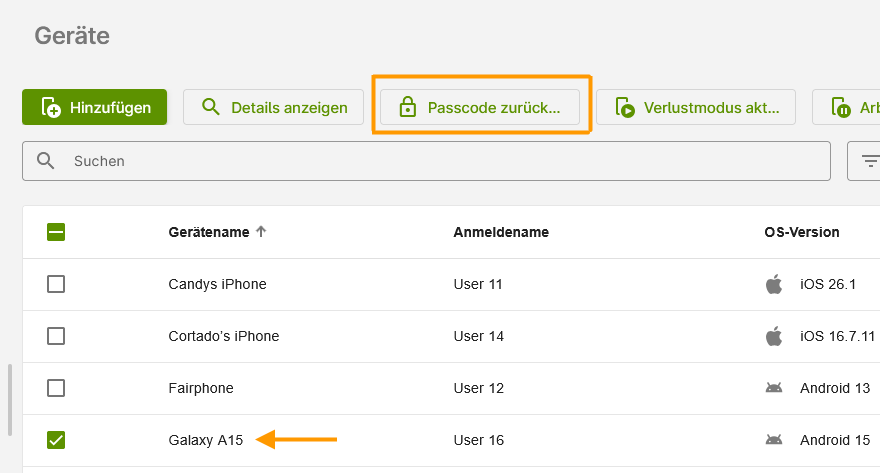Click the search field Suchen
This screenshot has height=473, width=880.
427,161
